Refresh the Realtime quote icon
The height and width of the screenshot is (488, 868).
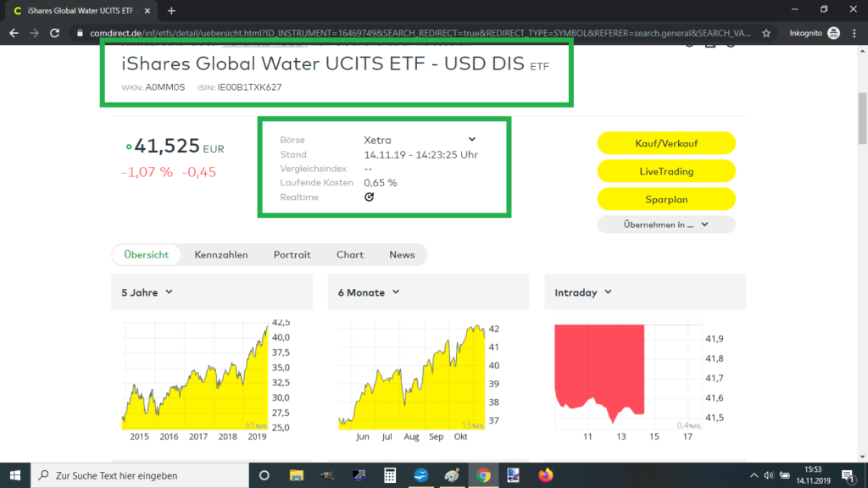click(x=370, y=197)
